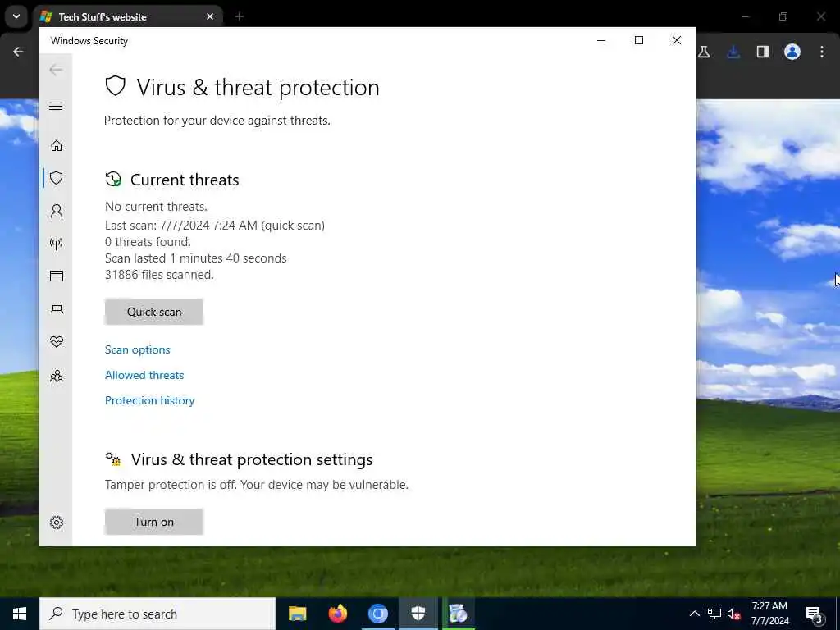840x630 pixels.
Task: Click the Current threats heading icon
Action: point(113,180)
